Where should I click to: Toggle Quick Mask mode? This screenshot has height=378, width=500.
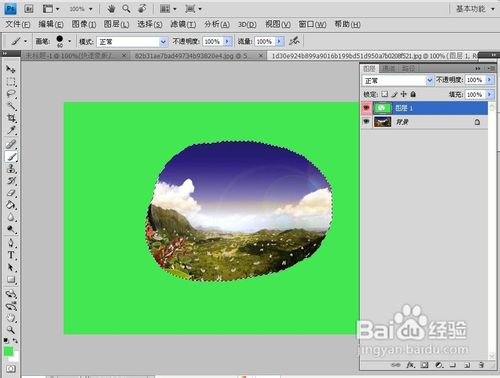[x=11, y=369]
